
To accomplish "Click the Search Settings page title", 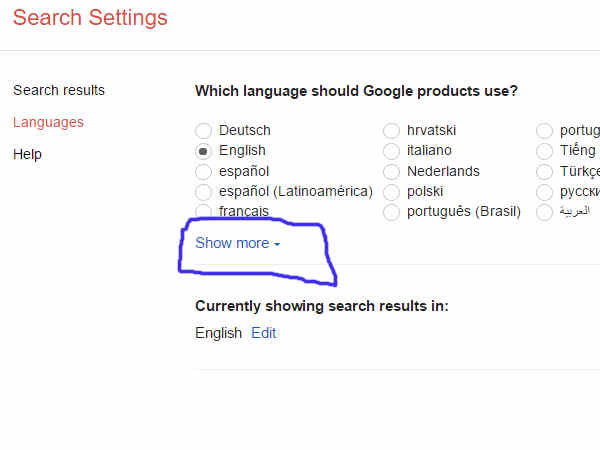I will pyautogui.click(x=90, y=18).
